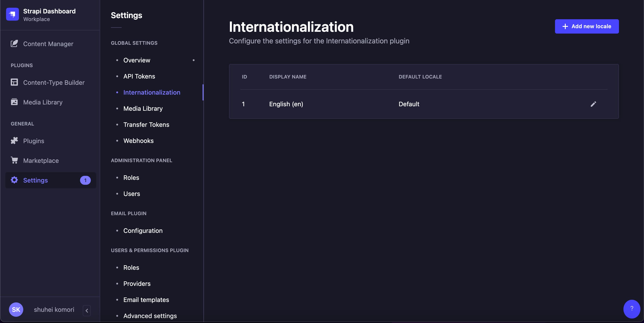644x323 pixels.
Task: Collapse the sidebar with the chevron button
Action: (87, 310)
